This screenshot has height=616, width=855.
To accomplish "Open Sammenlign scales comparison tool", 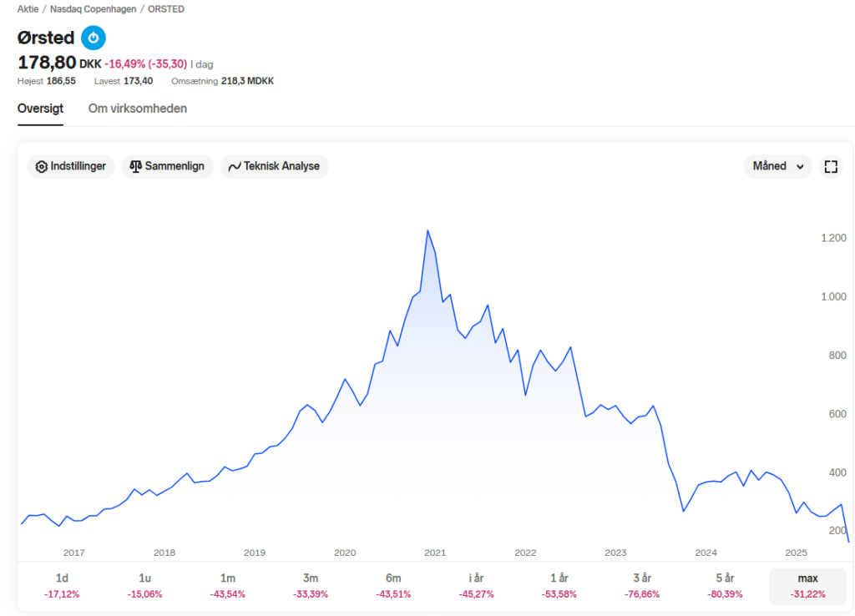I will (167, 166).
